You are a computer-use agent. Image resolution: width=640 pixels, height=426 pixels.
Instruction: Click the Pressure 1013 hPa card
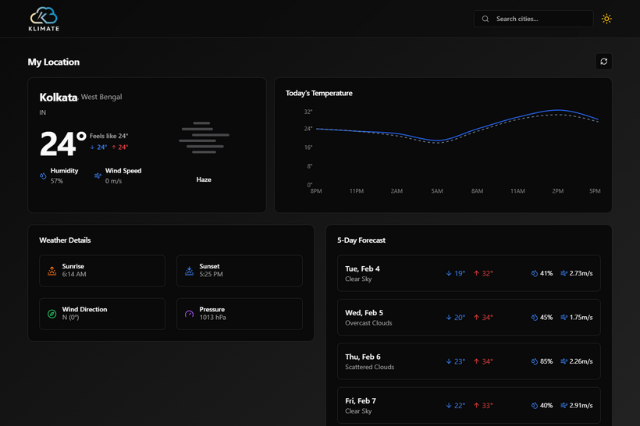[x=239, y=313]
